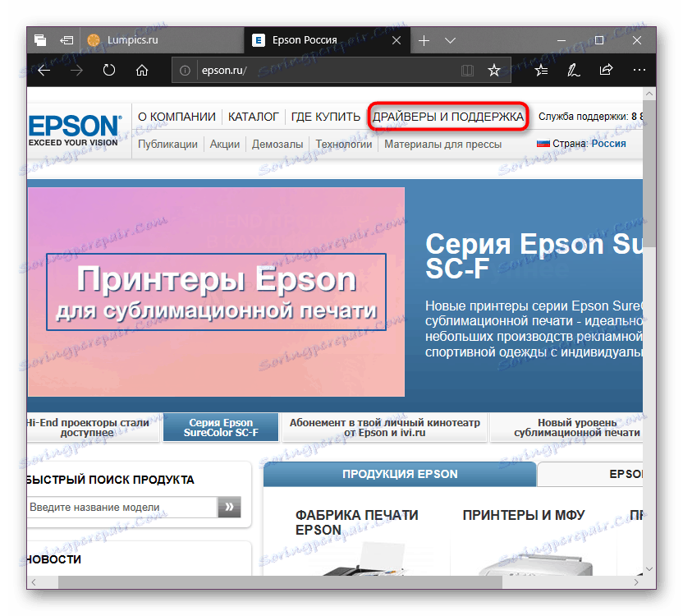
Task: Click product search arrow button
Action: tap(229, 507)
